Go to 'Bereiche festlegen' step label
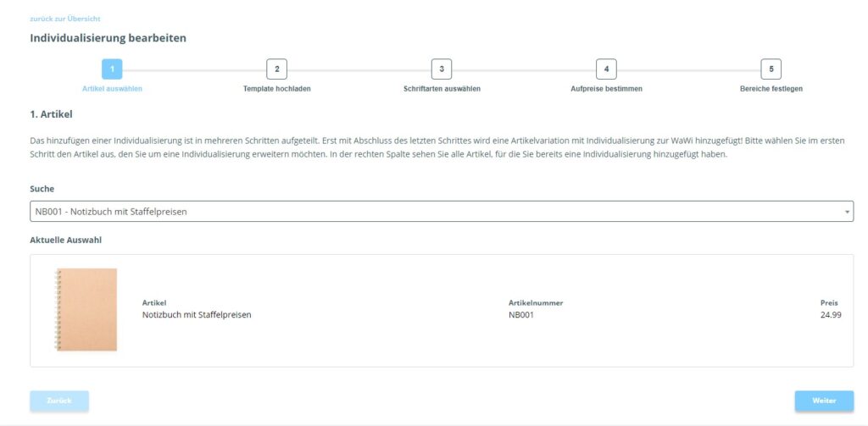Viewport: 868px width, 426px height. tap(771, 89)
